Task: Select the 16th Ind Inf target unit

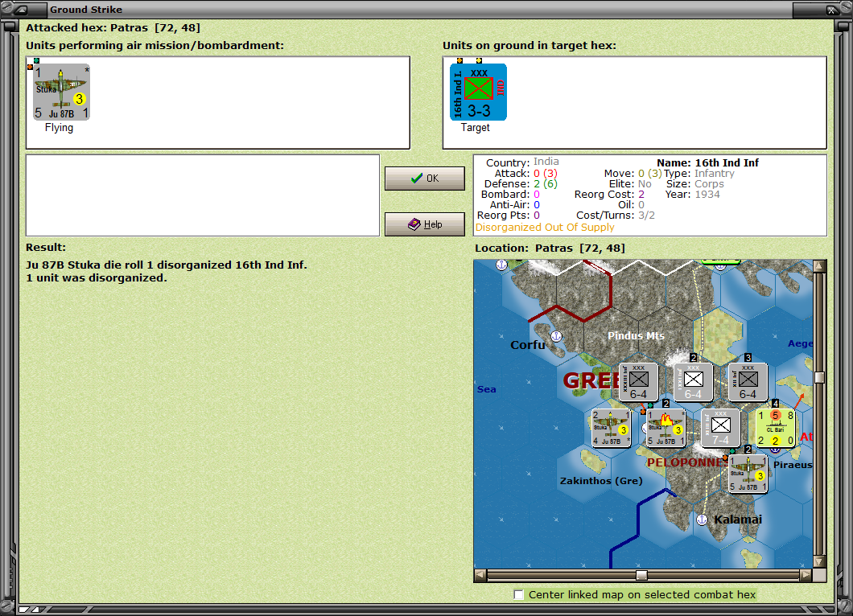Action: click(478, 92)
